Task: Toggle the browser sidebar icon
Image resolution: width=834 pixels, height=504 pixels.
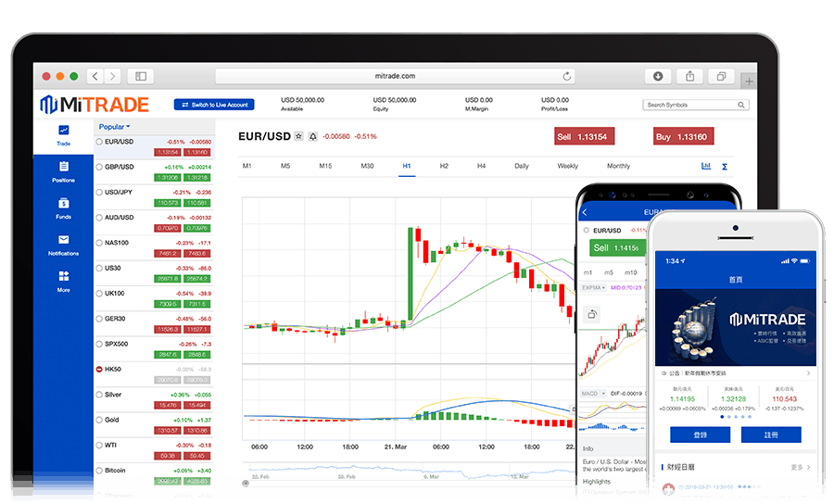Action: (141, 77)
